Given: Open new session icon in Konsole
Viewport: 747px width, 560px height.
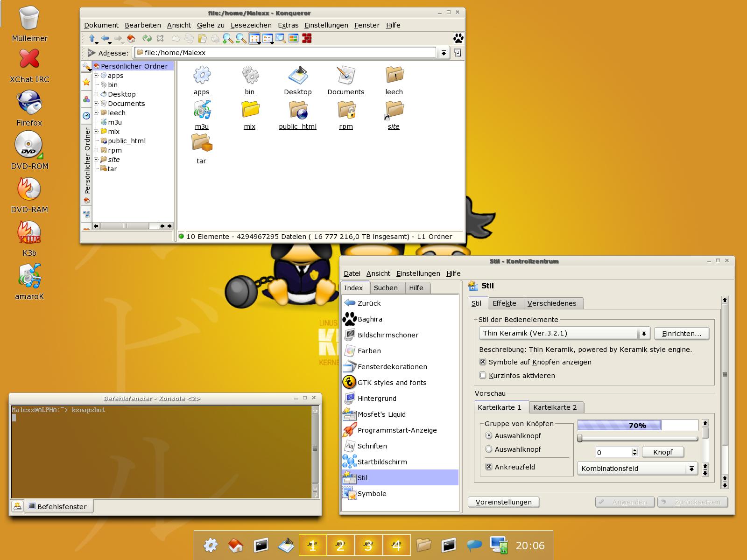Looking at the screenshot, I should (17, 506).
